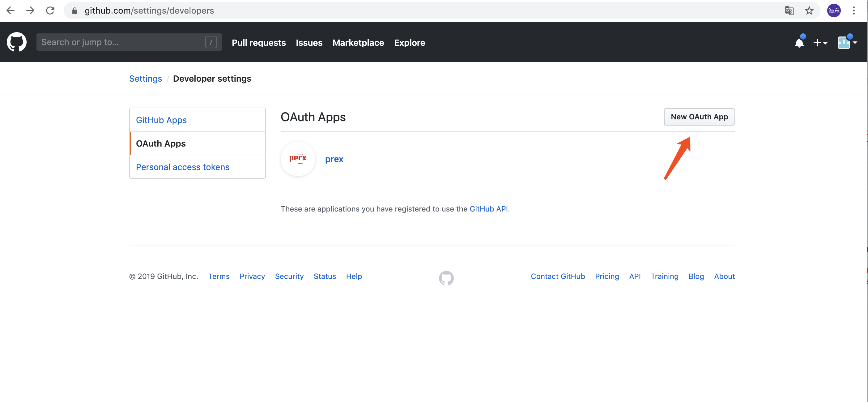
Task: Open the Status footer link
Action: coord(325,276)
